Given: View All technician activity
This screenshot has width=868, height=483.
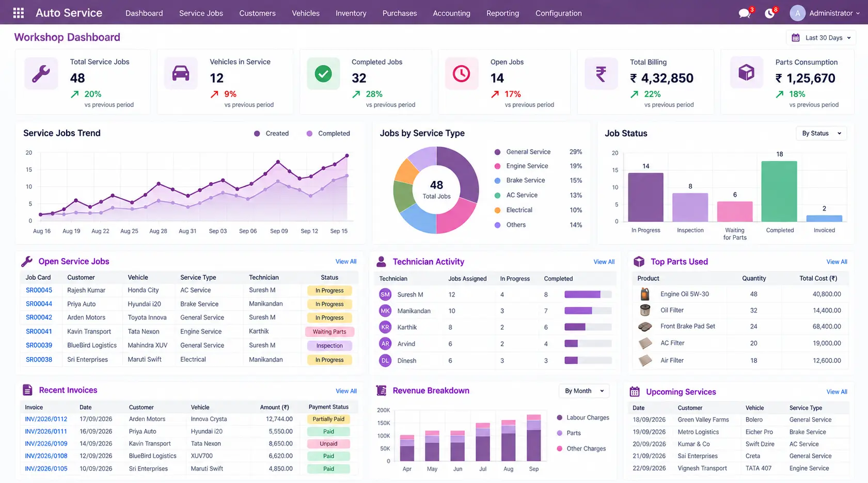Looking at the screenshot, I should click(x=604, y=262).
